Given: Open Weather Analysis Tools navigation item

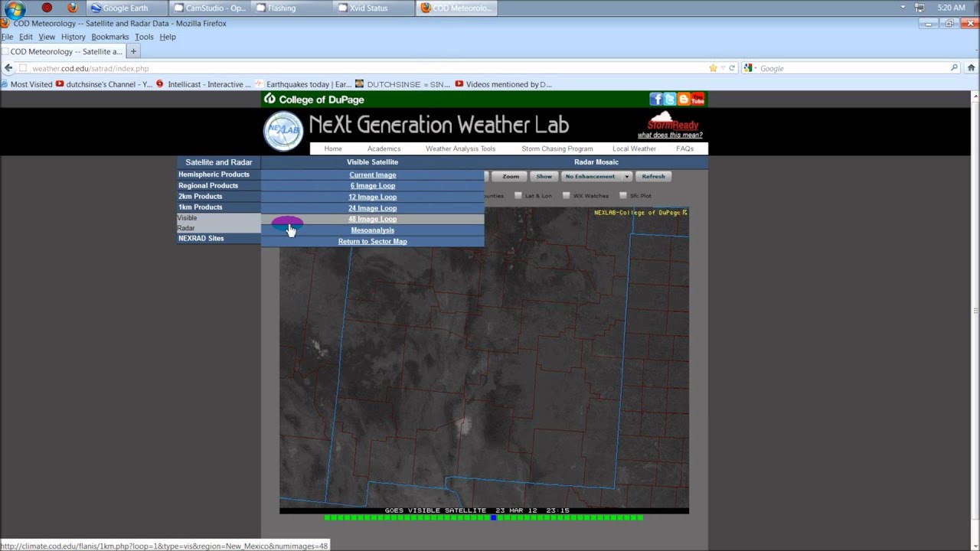Looking at the screenshot, I should [x=460, y=148].
